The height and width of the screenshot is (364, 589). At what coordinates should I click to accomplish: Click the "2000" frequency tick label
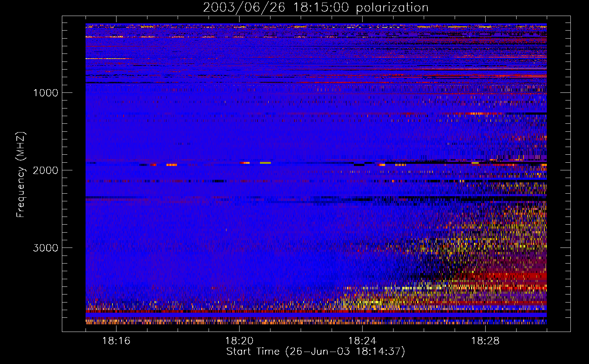coord(46,170)
